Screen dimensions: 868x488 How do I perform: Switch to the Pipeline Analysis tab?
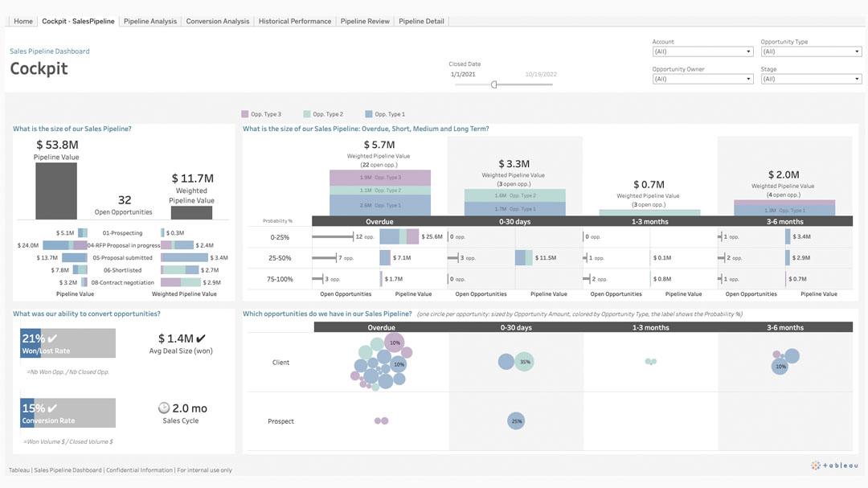pyautogui.click(x=150, y=21)
